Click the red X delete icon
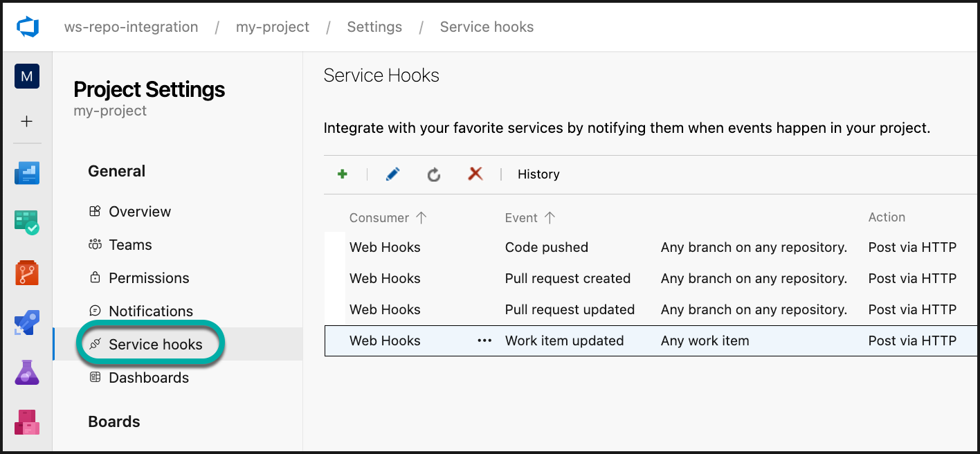Image resolution: width=980 pixels, height=454 pixels. tap(475, 174)
